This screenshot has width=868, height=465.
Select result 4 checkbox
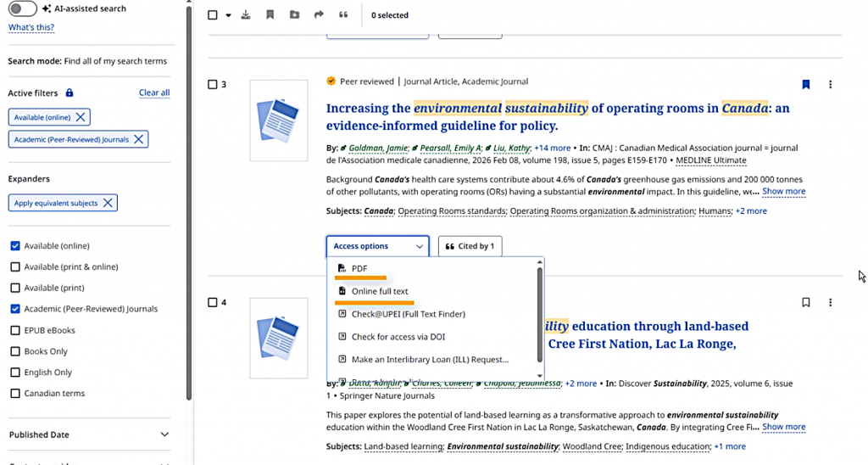(x=213, y=303)
